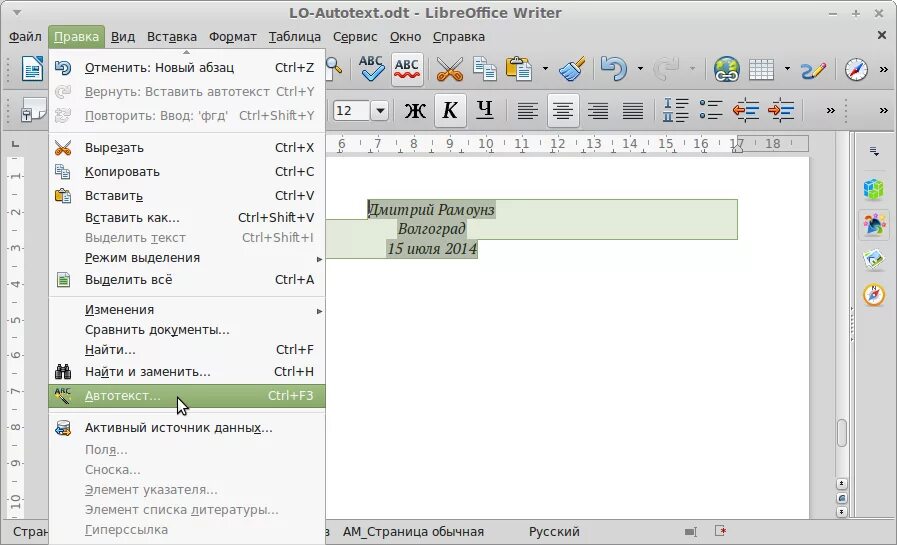The height and width of the screenshot is (545, 897).
Task: Center the text horizontally
Action: (563, 110)
